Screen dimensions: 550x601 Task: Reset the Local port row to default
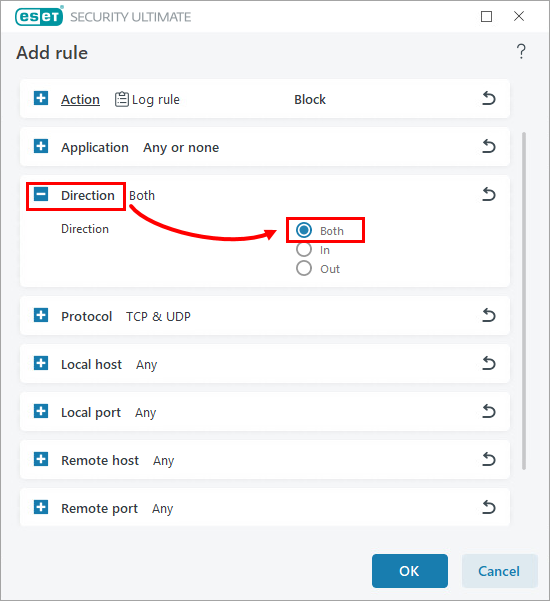coord(488,411)
